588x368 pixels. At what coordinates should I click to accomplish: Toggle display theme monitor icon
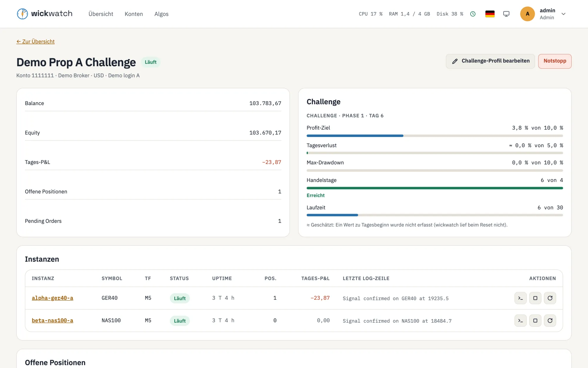pyautogui.click(x=506, y=14)
